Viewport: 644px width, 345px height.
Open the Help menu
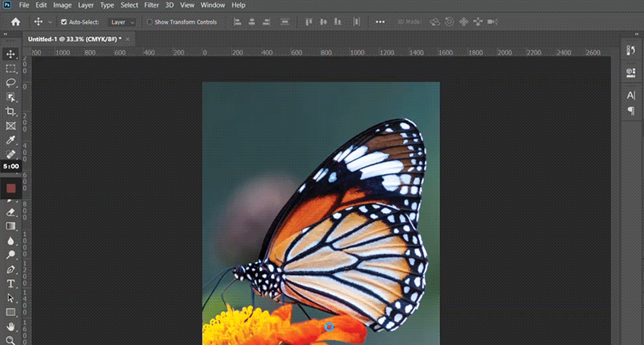tap(238, 5)
